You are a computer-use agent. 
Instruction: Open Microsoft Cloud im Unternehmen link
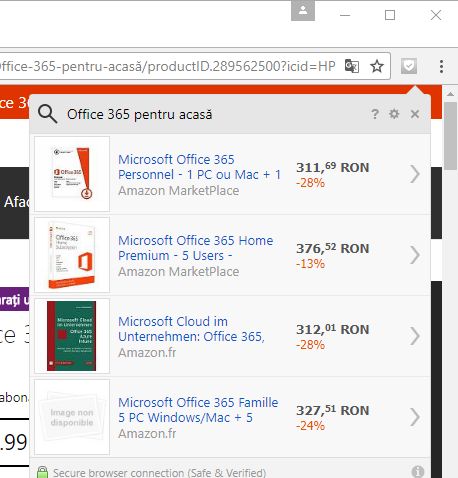point(191,329)
